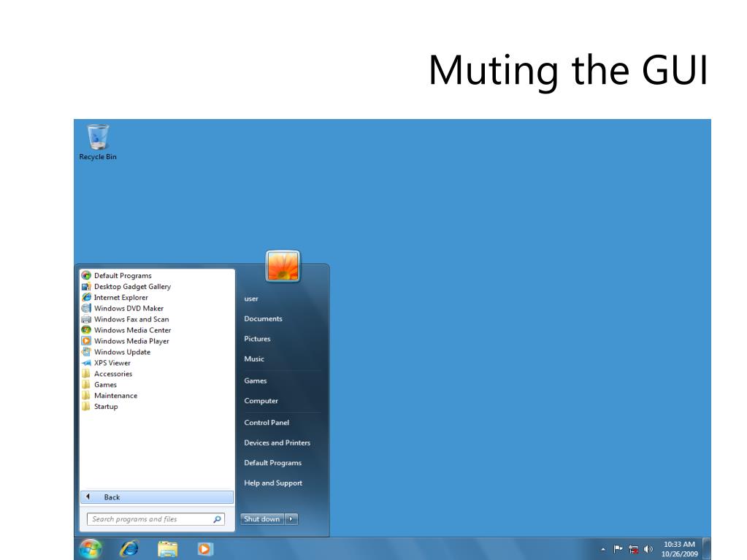
Task: Click the Windows Media Center icon
Action: pyautogui.click(x=86, y=330)
